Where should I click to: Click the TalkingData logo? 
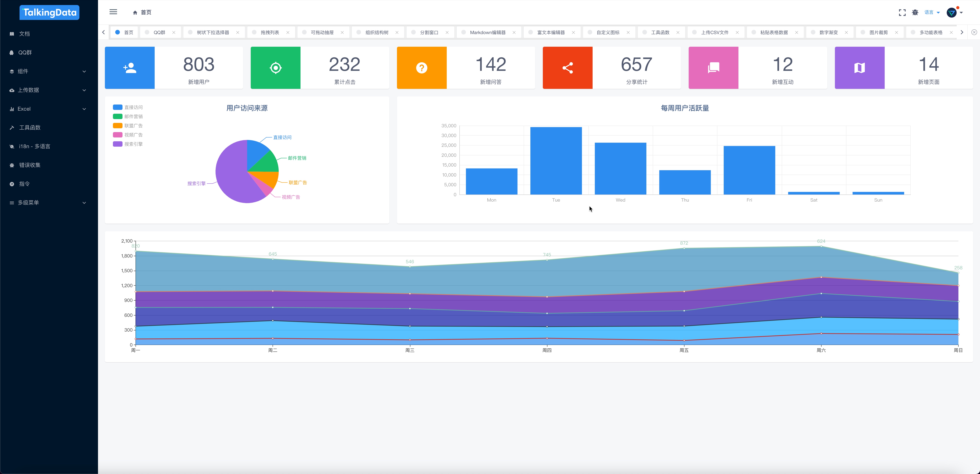pos(49,13)
